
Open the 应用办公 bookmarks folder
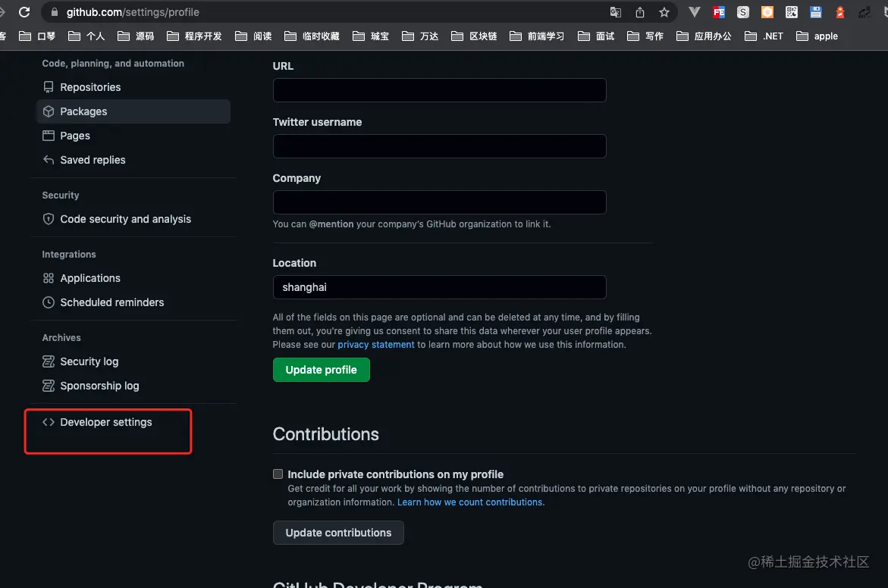(x=704, y=36)
